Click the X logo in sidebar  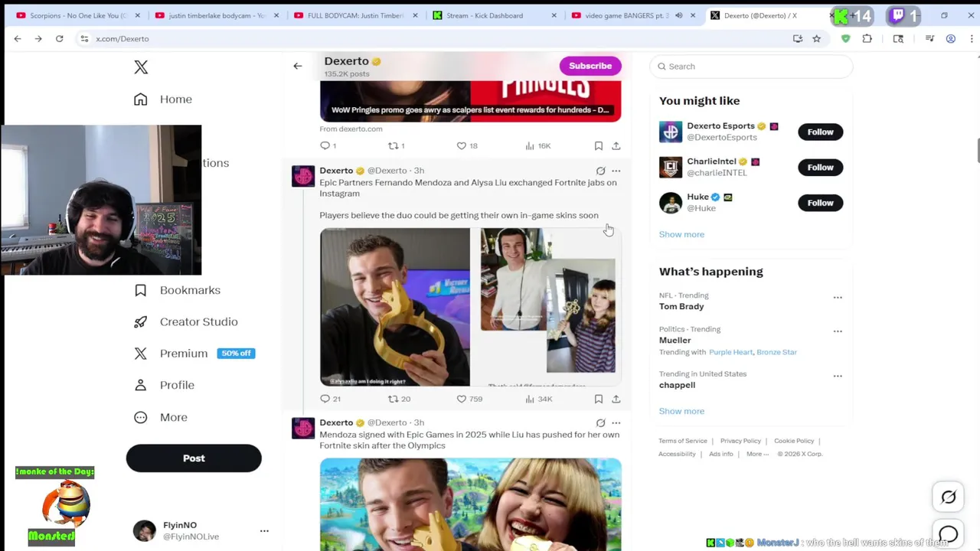pyautogui.click(x=141, y=67)
